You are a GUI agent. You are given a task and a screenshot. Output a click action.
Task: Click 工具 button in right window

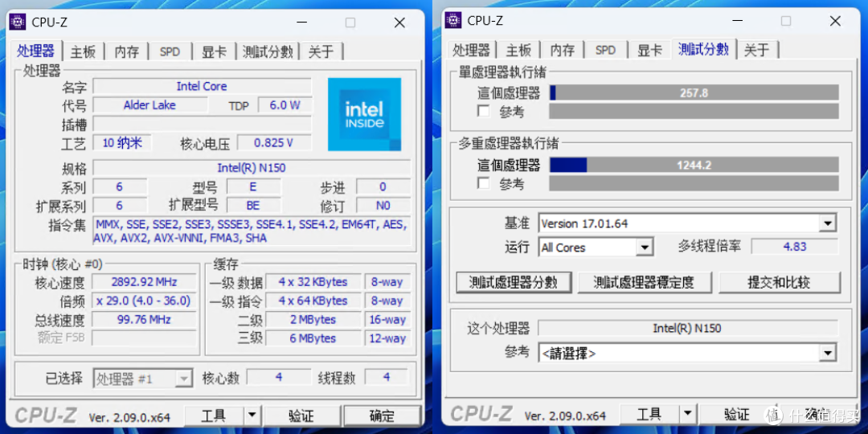pos(649,414)
